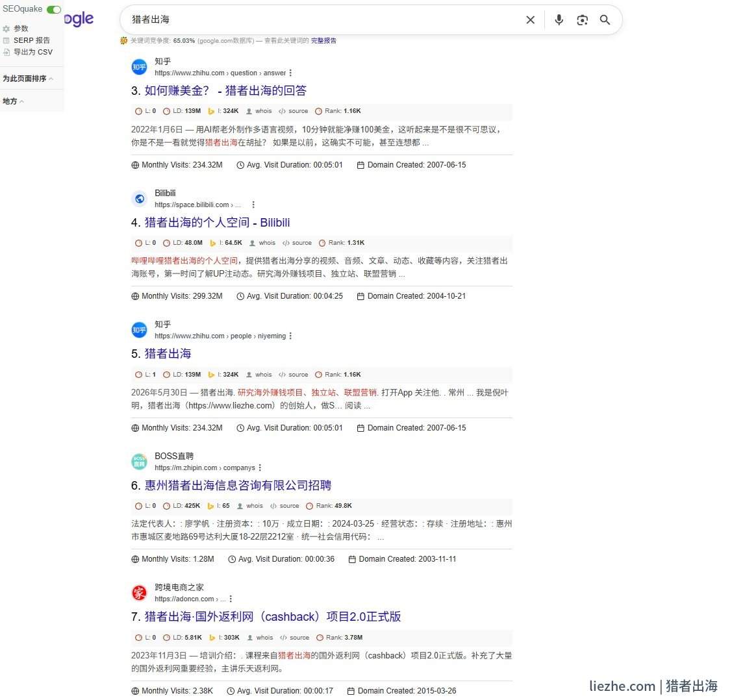Check Rank 3.78M for adoncn.com result
The image size is (732, 700).
point(340,638)
